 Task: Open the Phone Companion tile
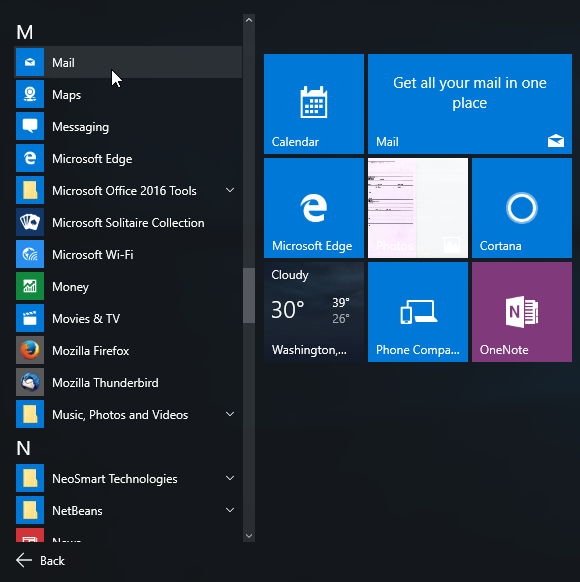tap(418, 312)
